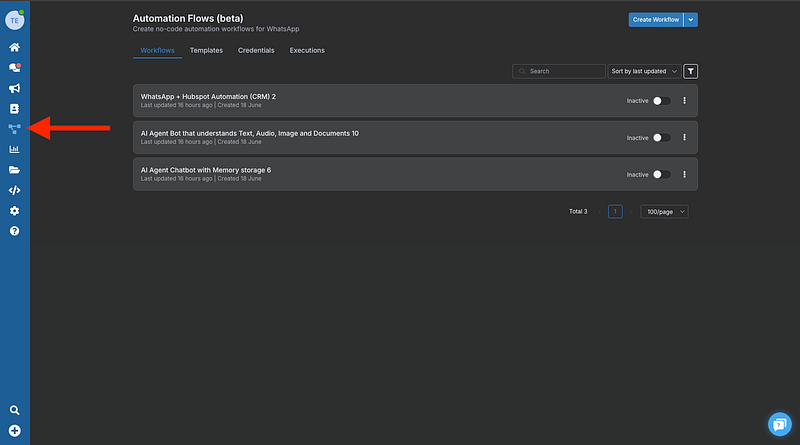Viewport: 800px width, 445px height.
Task: Open the chat inbox sidebar icon
Action: pyautogui.click(x=15, y=68)
